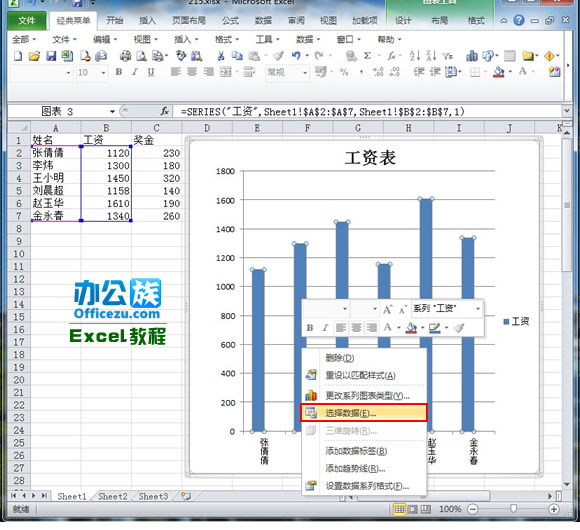Click the Help question mark icon
This screenshot has width=580, height=530.
coord(519,20)
